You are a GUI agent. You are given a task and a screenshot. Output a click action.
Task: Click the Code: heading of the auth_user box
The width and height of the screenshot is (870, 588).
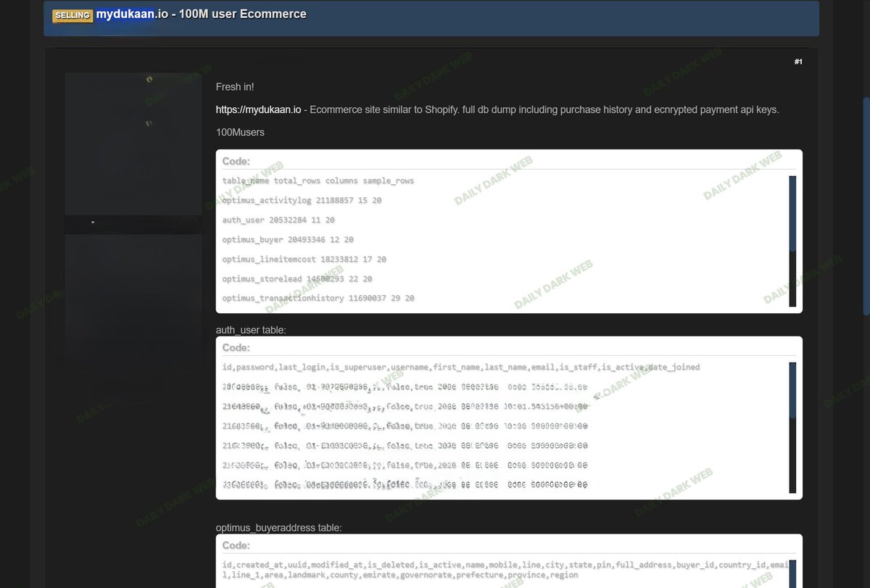[x=236, y=348]
